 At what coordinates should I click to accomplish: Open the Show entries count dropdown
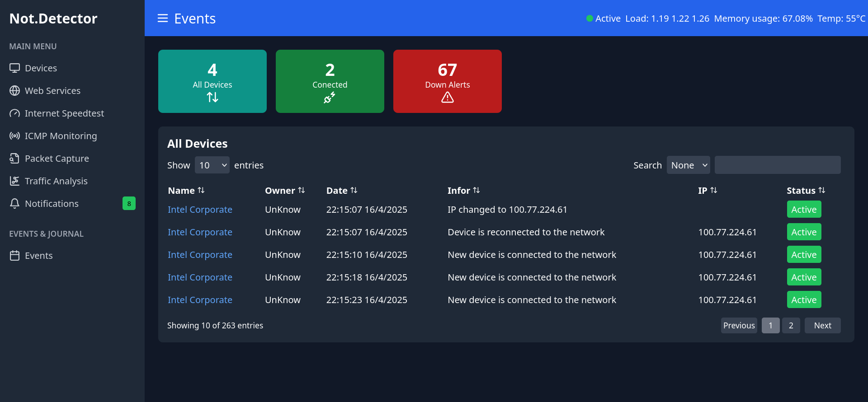click(212, 165)
